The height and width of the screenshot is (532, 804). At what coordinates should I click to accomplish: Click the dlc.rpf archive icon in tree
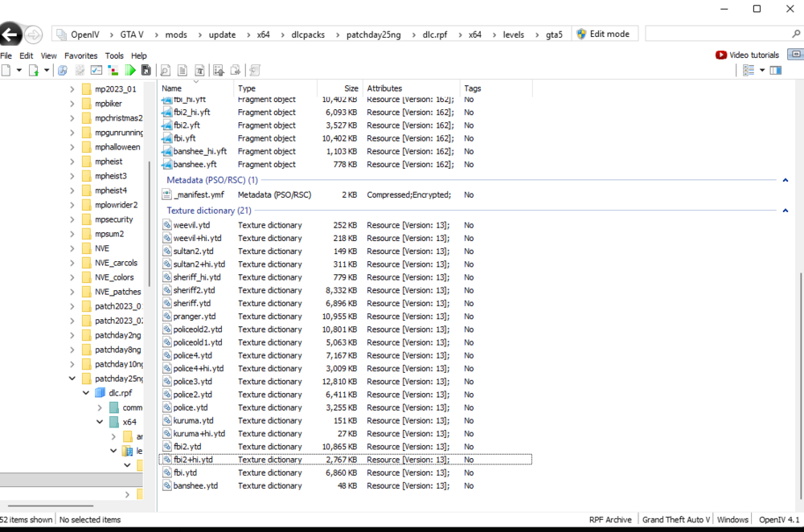[x=100, y=393]
